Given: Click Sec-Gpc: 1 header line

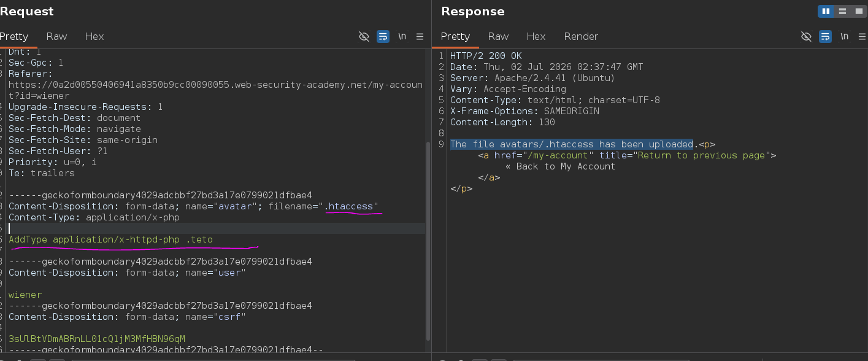Looking at the screenshot, I should 36,63.
